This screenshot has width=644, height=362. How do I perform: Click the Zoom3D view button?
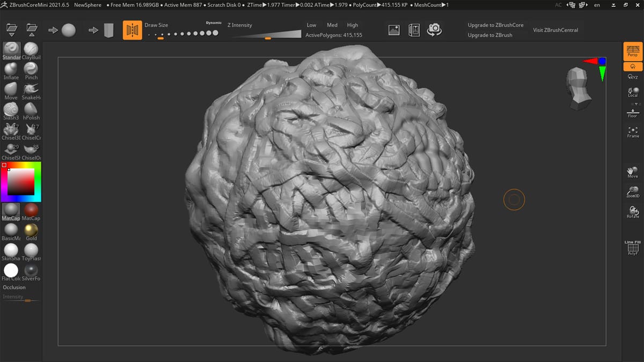[x=633, y=192]
